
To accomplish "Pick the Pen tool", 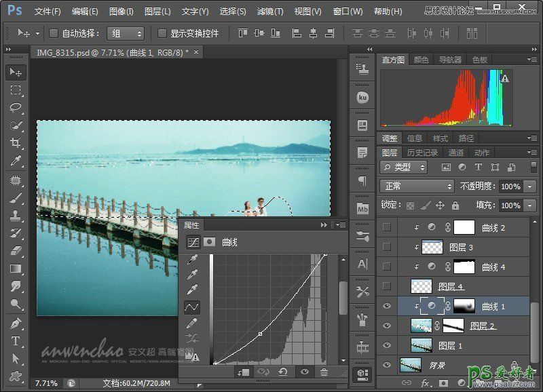I will tap(16, 323).
